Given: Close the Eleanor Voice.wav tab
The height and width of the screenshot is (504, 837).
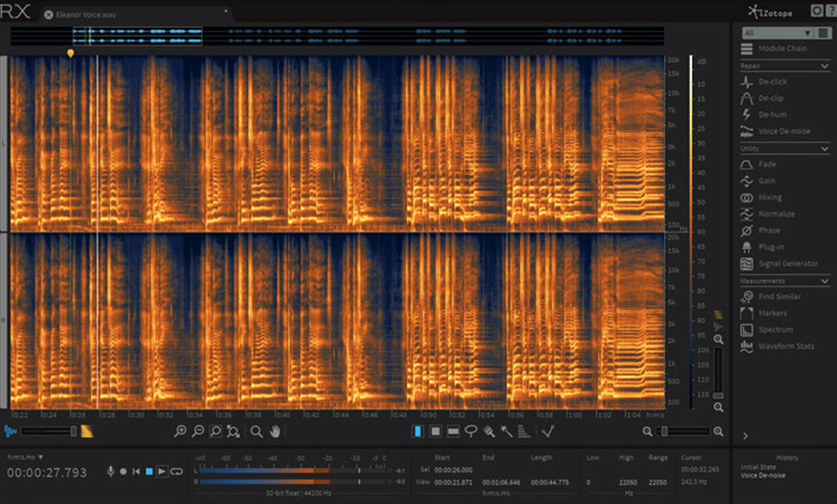Looking at the screenshot, I should click(x=48, y=15).
